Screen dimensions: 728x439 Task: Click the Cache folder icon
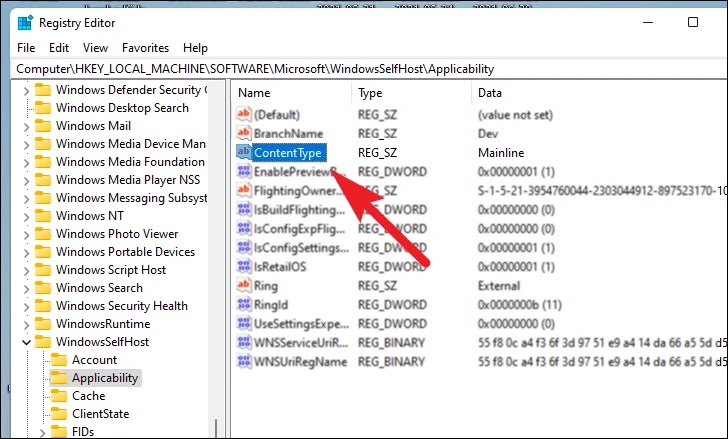coord(58,396)
